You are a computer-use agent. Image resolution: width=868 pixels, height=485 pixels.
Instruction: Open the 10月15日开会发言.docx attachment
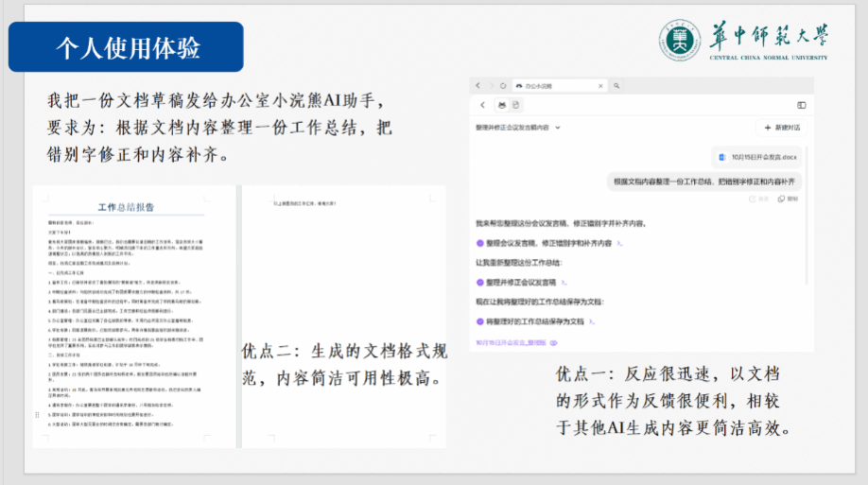tap(759, 156)
